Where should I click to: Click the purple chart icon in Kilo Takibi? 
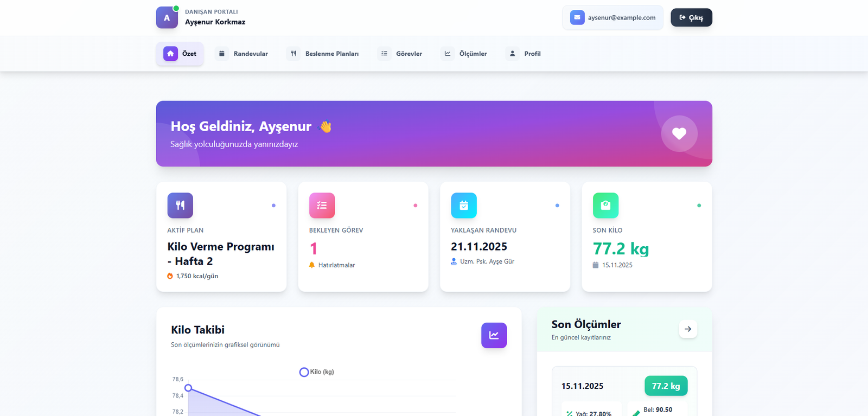(x=494, y=335)
